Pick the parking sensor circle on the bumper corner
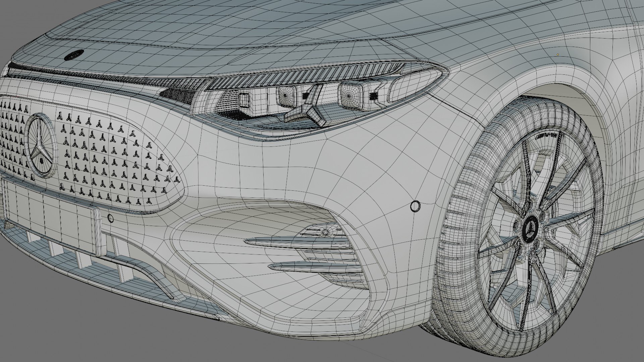644x362 pixels. 416,206
